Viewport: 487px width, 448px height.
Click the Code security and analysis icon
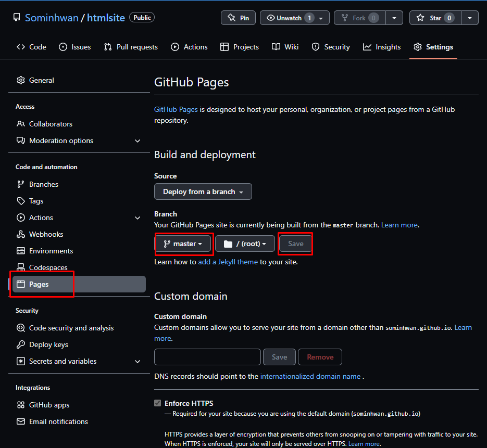[21, 328]
